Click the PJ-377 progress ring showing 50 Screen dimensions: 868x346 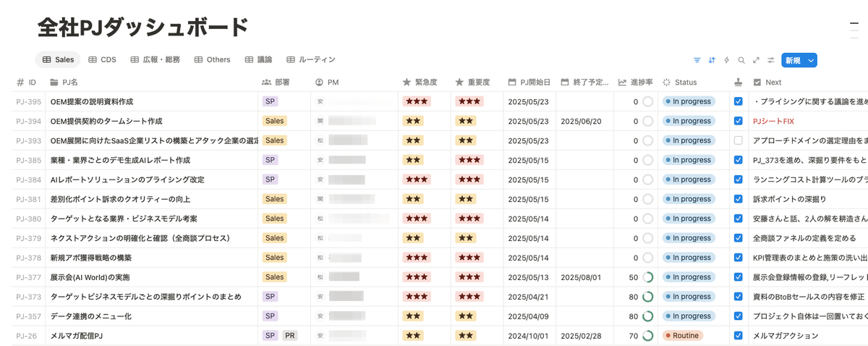tap(647, 277)
